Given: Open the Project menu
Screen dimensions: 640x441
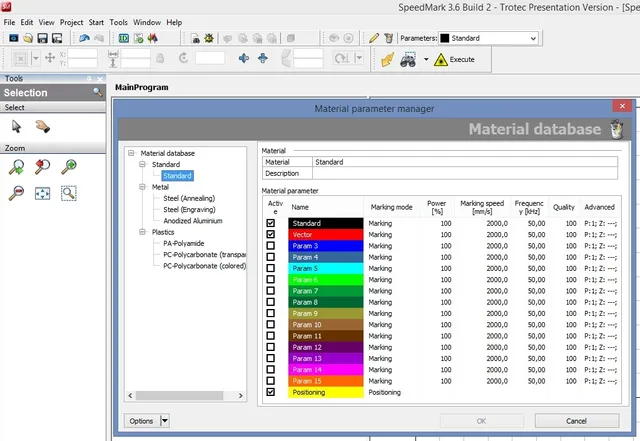Looking at the screenshot, I should point(71,22).
